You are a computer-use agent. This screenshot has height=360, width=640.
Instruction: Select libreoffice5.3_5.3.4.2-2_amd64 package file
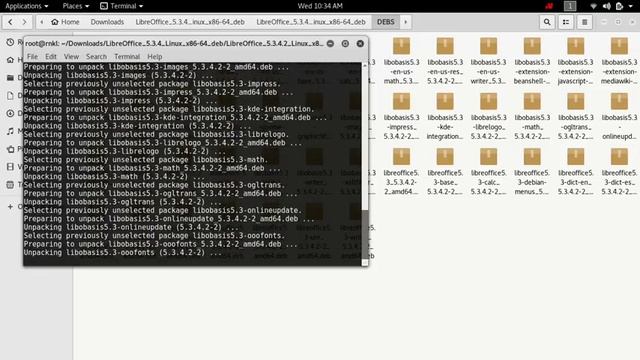401,172
